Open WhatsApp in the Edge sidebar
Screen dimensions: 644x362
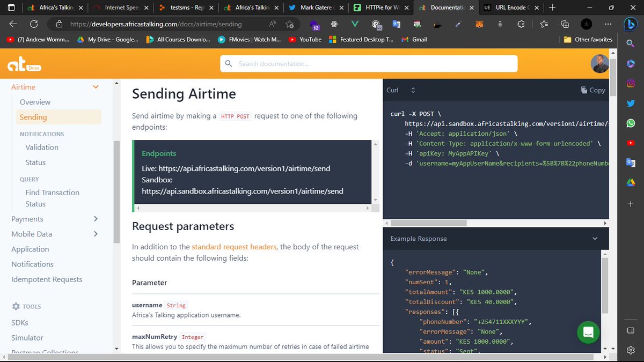tap(631, 123)
